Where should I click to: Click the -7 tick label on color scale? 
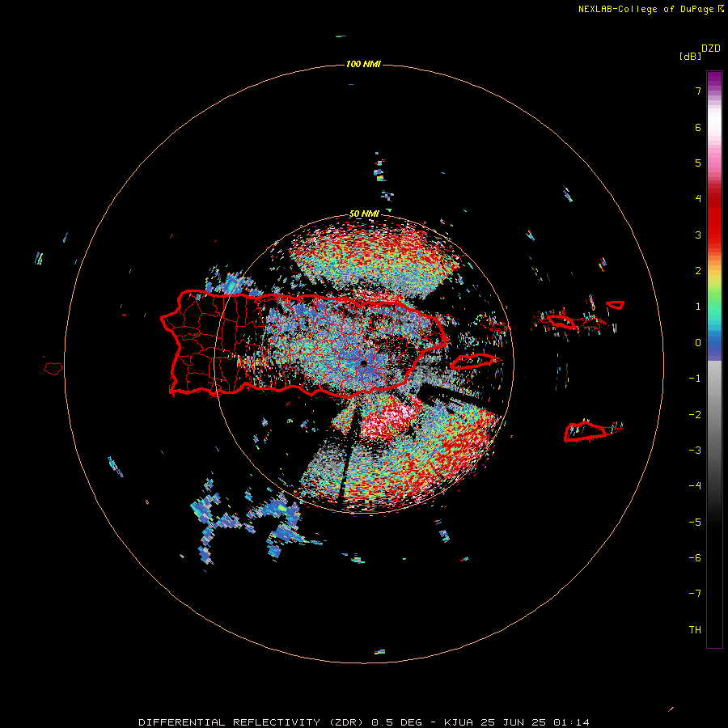tap(695, 594)
